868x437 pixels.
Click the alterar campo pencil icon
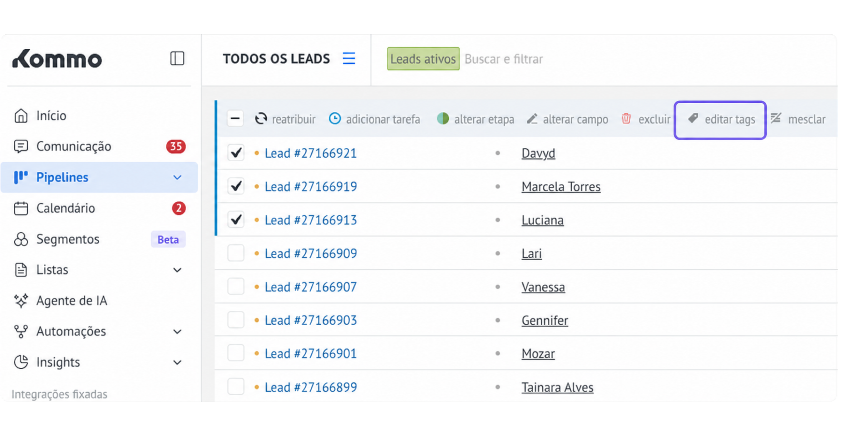(x=532, y=119)
